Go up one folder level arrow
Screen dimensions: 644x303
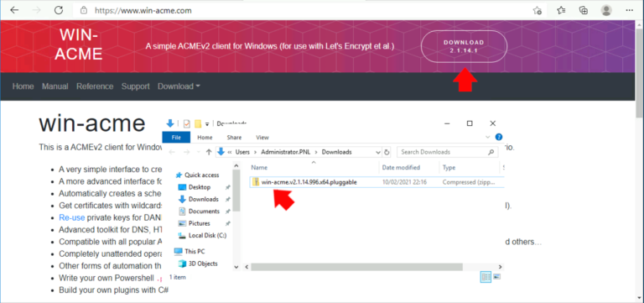(209, 152)
